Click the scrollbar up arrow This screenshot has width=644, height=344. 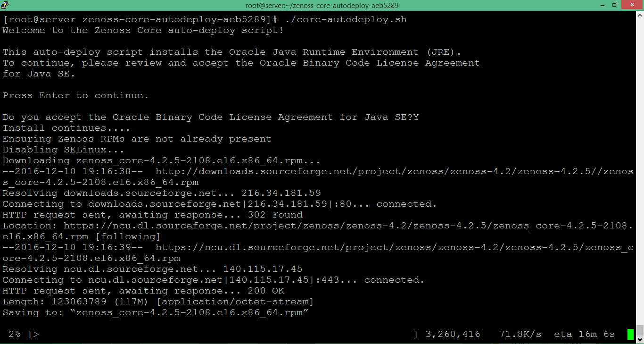coord(640,15)
